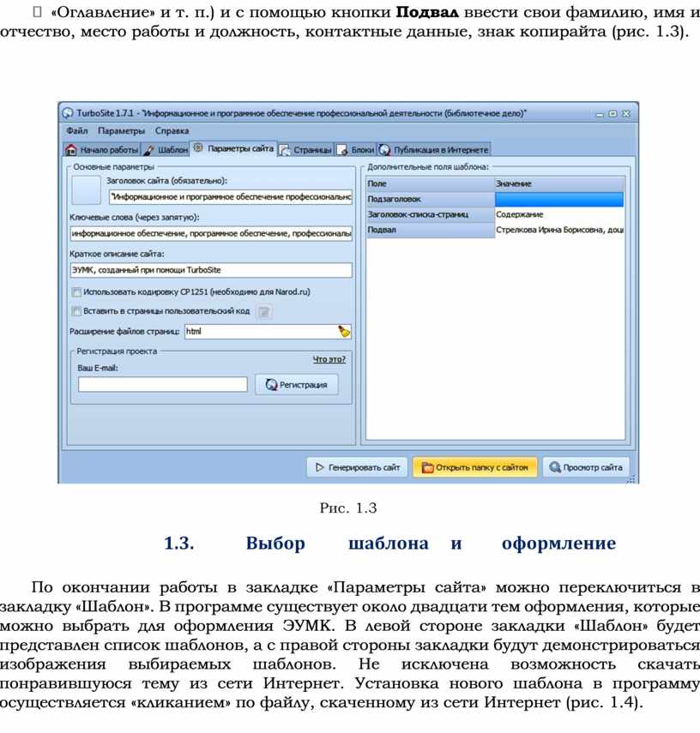
Task: Switch to the Шаблон tab
Action: point(165,149)
